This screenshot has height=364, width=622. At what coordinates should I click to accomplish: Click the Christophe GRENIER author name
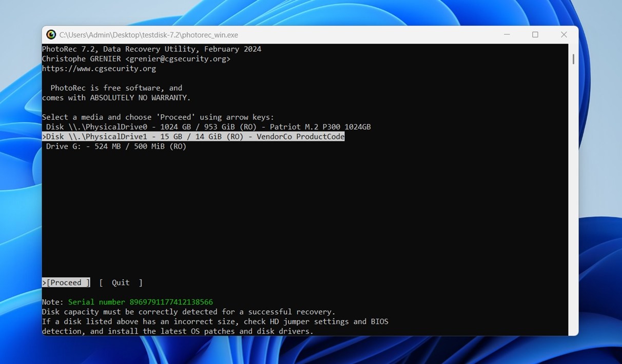[81, 59]
